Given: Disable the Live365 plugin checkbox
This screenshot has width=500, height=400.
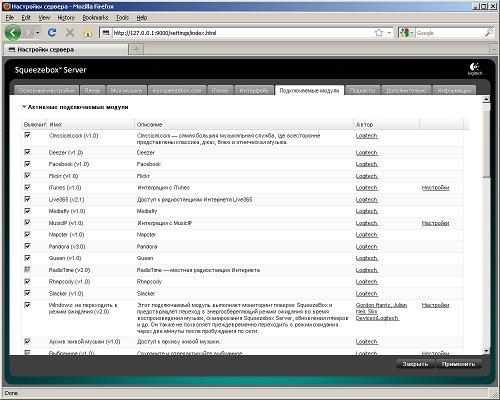Looking at the screenshot, I should (x=27, y=199).
